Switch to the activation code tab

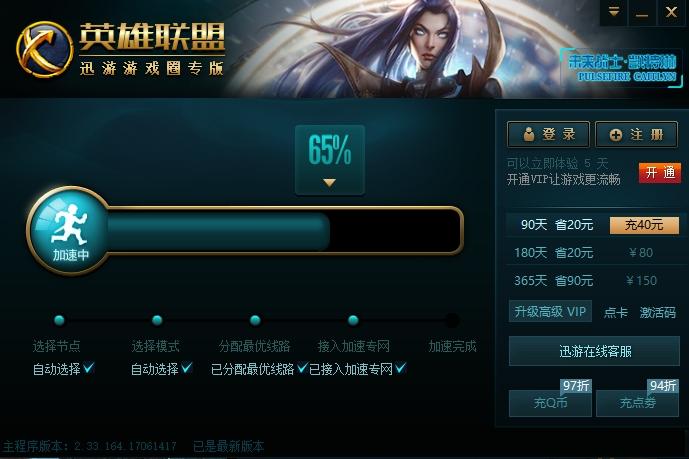tap(657, 313)
